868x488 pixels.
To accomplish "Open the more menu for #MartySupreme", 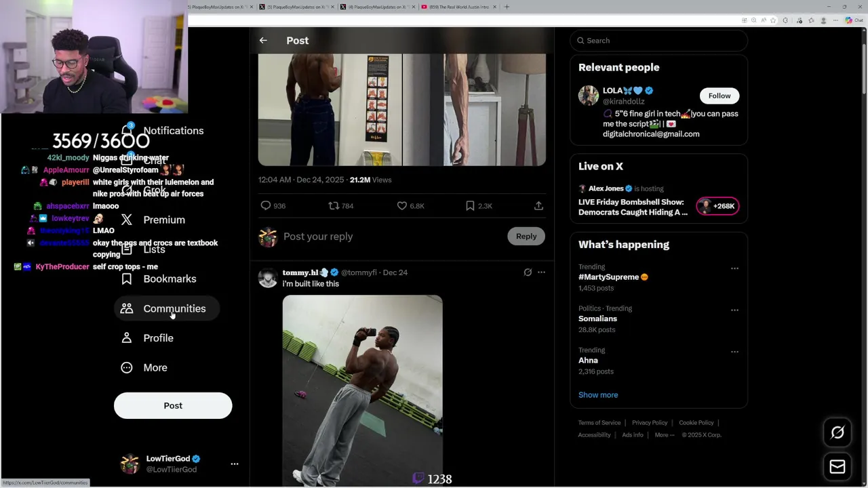I will click(734, 268).
